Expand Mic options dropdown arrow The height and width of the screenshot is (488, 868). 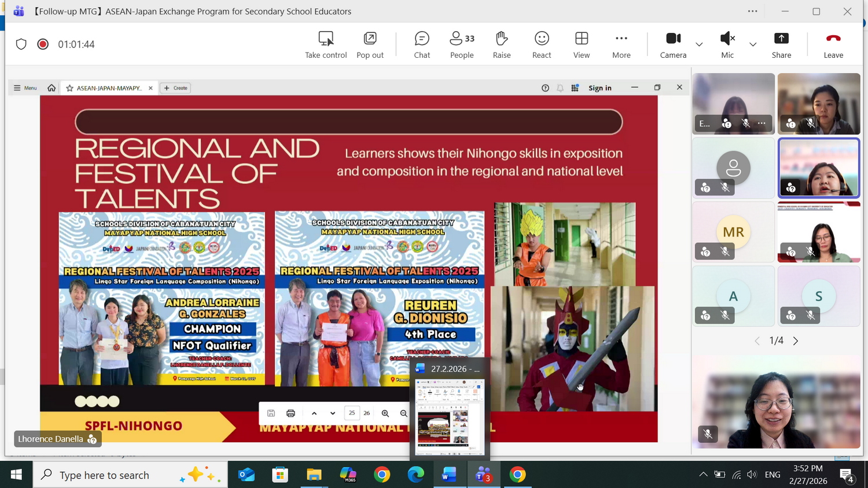point(753,45)
